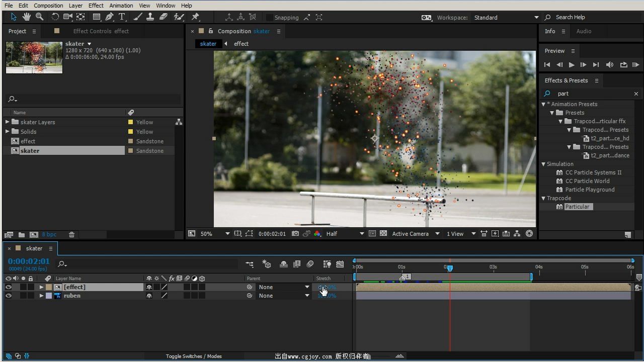The height and width of the screenshot is (362, 644).
Task: Select the Pen tool
Action: pyautogui.click(x=109, y=17)
